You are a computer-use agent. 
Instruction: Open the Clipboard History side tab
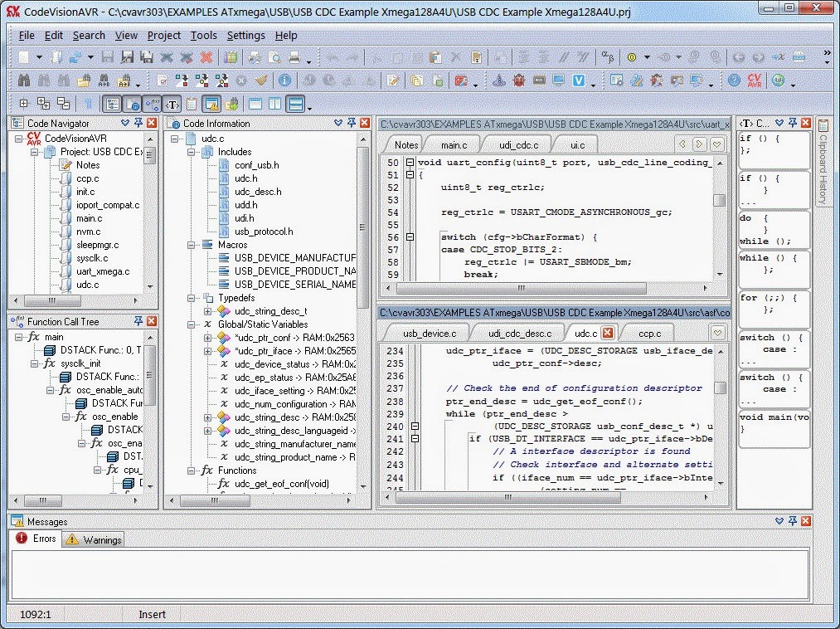[x=823, y=162]
